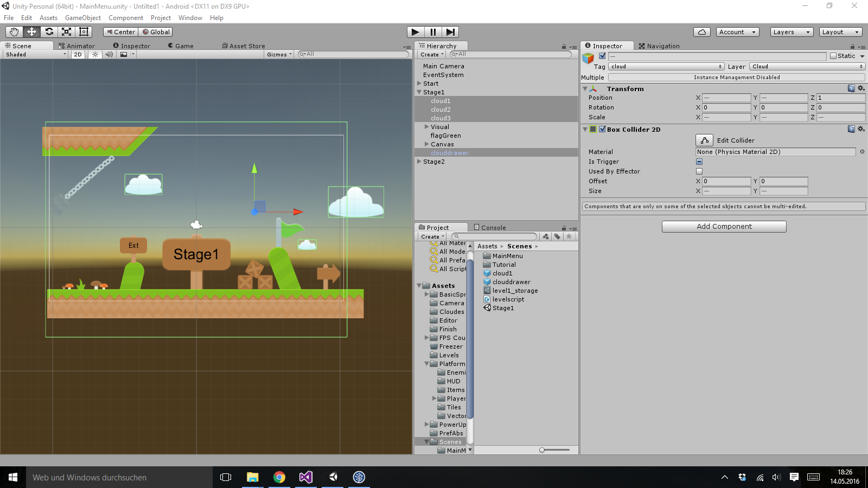Viewport: 868px width, 488px height.
Task: Open the Layers dropdown
Action: 792,32
